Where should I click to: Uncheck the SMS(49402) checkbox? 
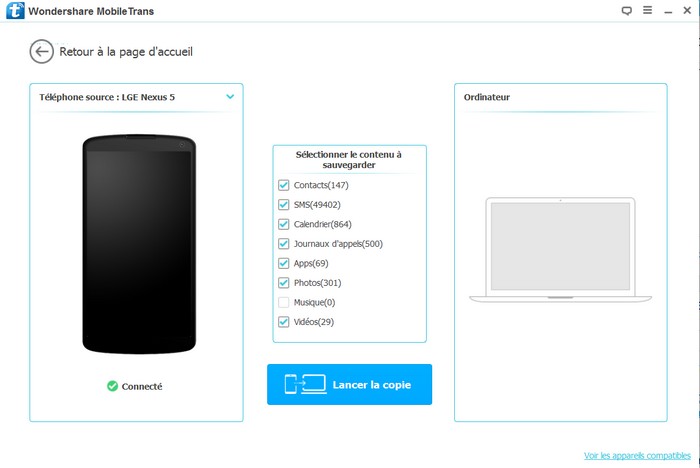click(x=283, y=205)
